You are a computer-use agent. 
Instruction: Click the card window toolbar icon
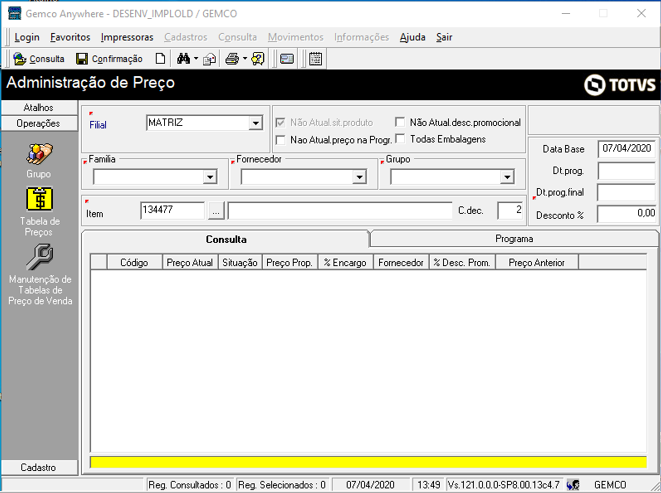[287, 59]
